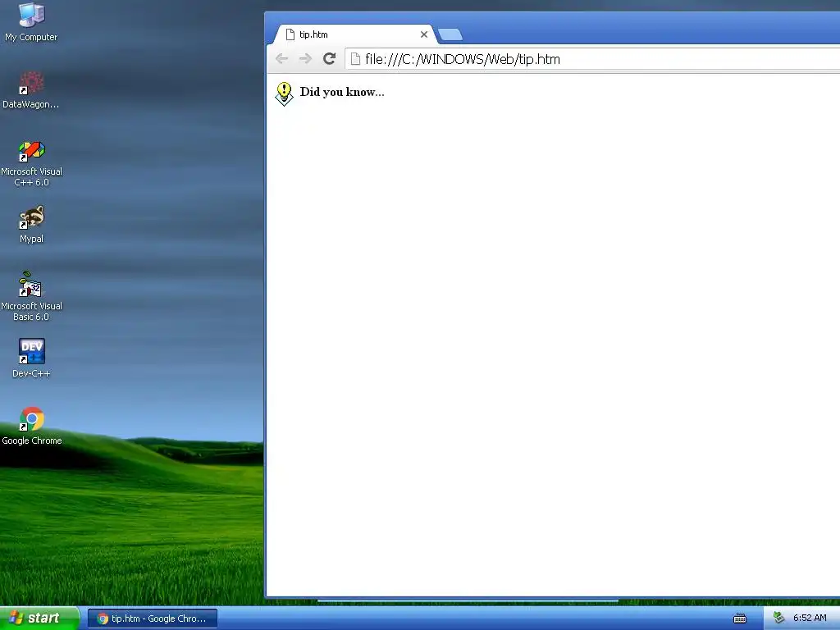
Task: Select the Dev-C++ desktop shortcut
Action: coord(31,358)
